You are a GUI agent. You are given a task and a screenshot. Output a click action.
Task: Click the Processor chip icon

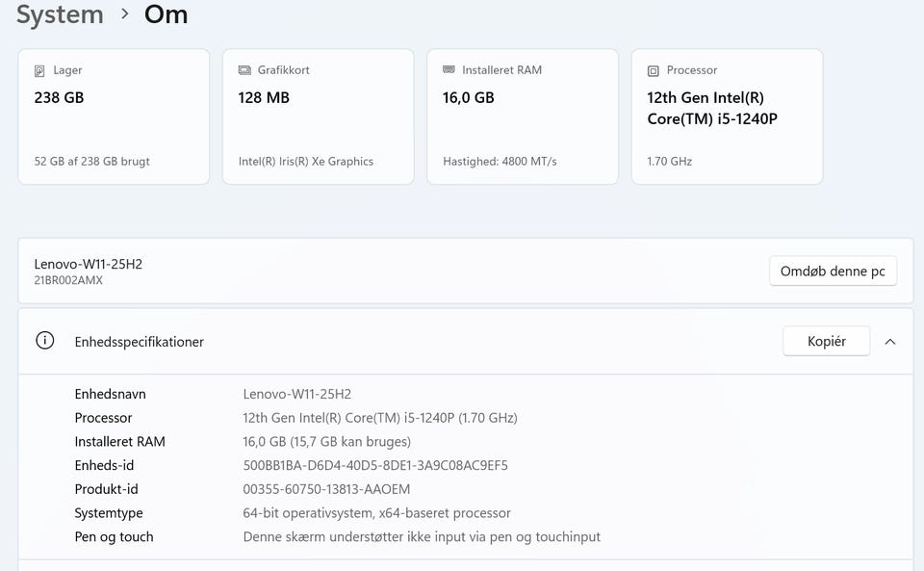[x=654, y=70]
